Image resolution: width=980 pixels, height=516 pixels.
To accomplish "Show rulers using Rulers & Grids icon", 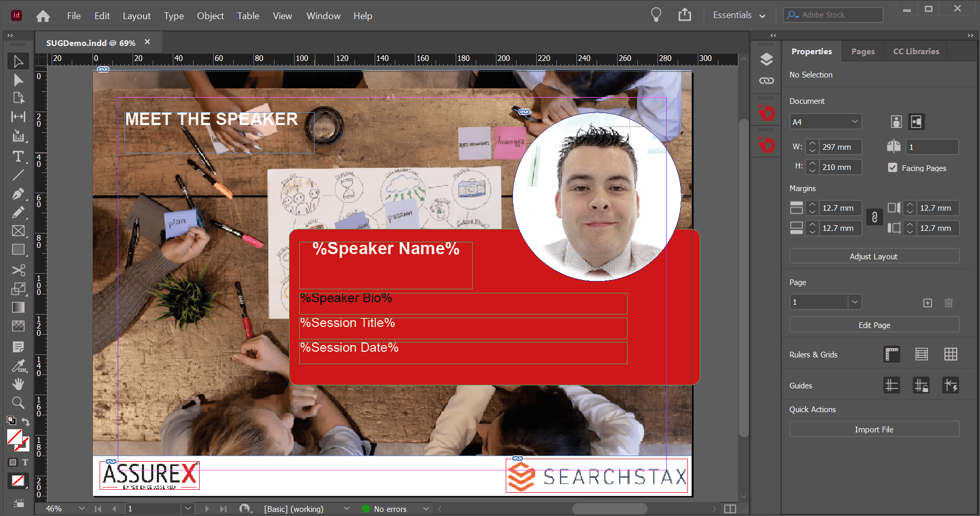I will (892, 354).
